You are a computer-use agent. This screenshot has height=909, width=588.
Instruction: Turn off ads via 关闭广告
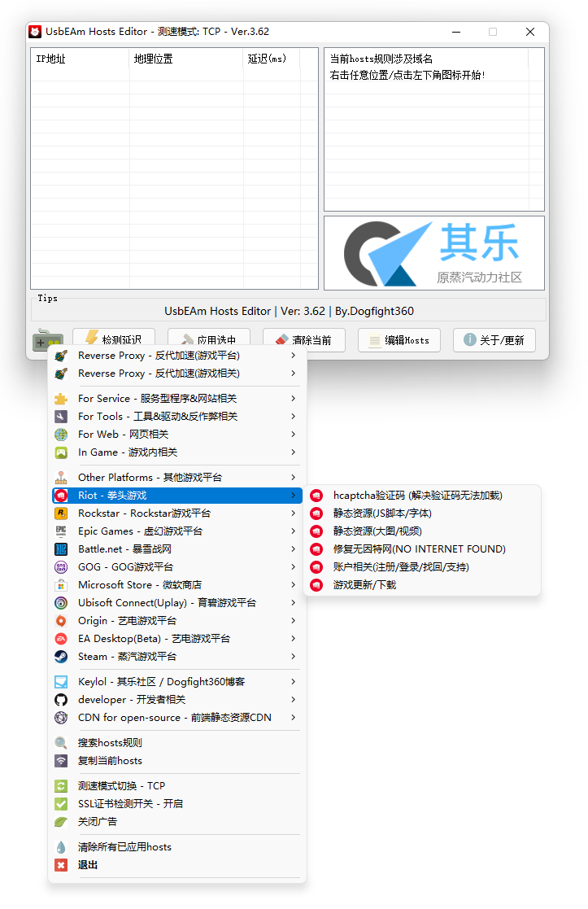point(176,821)
